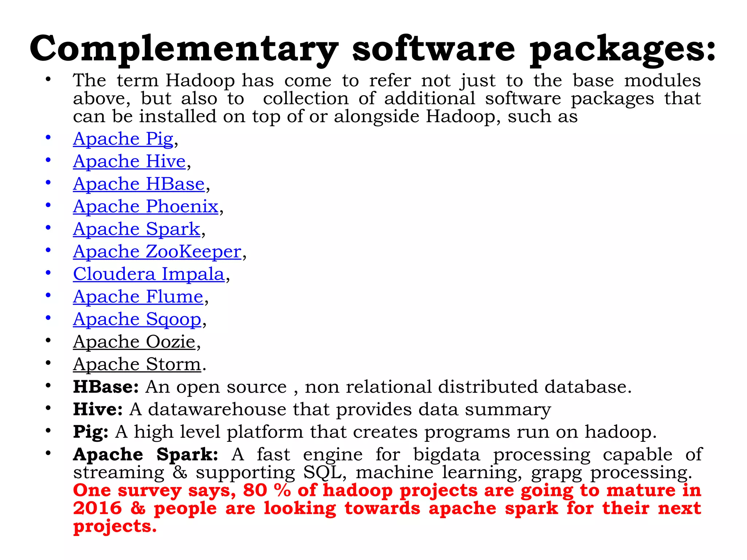Select the line 'streaming & supporting SQL, machine learning'
Viewport: 747px width, 560px height.
pos(383,473)
